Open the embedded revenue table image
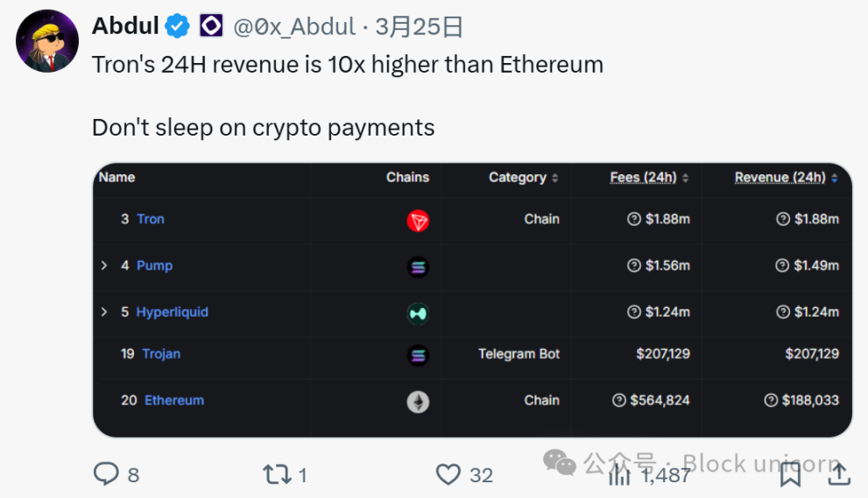868x498 pixels. click(472, 299)
